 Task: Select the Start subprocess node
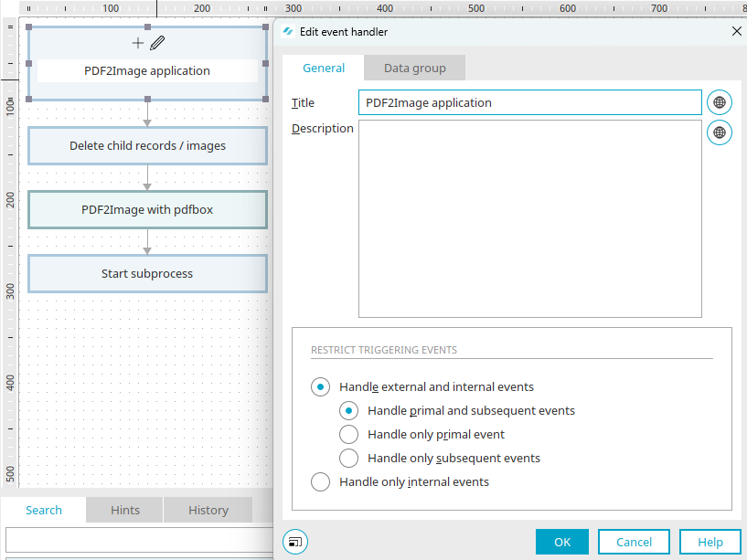148,274
